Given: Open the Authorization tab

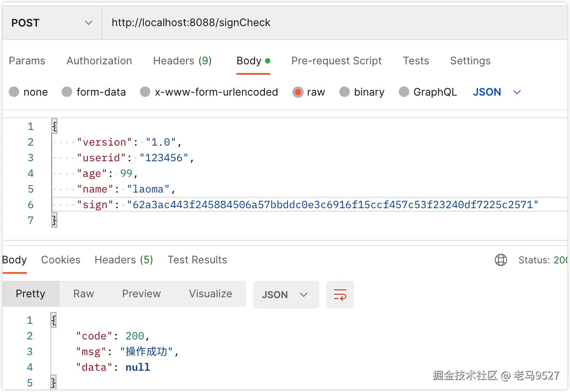Looking at the screenshot, I should pyautogui.click(x=99, y=61).
